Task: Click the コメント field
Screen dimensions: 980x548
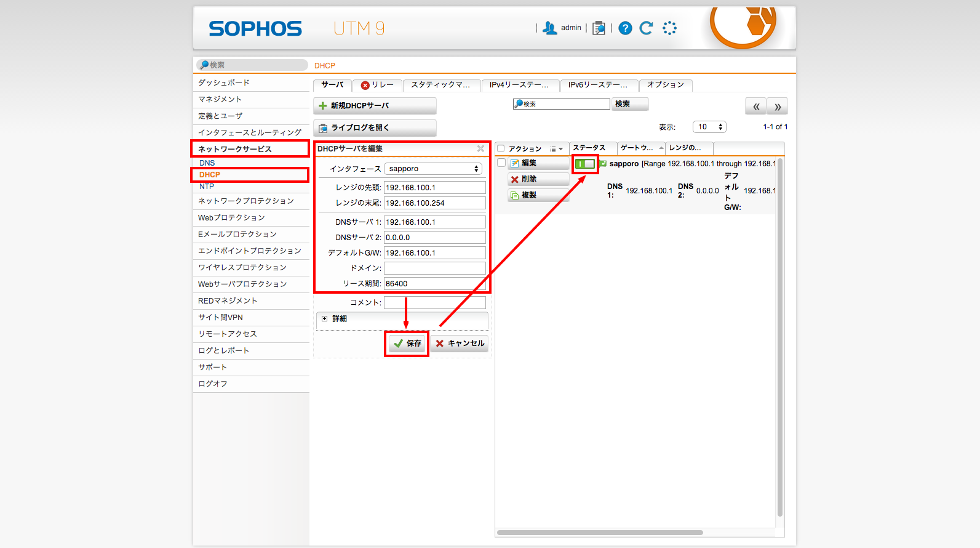Action: [434, 303]
